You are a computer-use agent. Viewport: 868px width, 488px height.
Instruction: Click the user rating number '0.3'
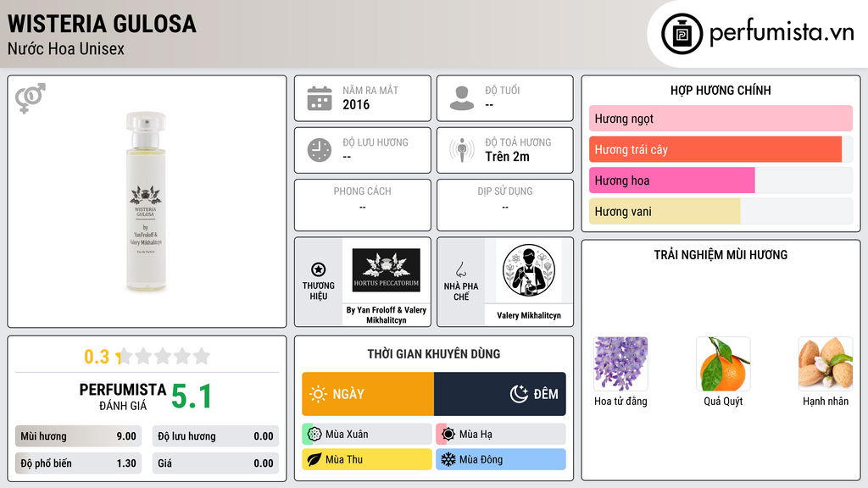[x=97, y=357]
